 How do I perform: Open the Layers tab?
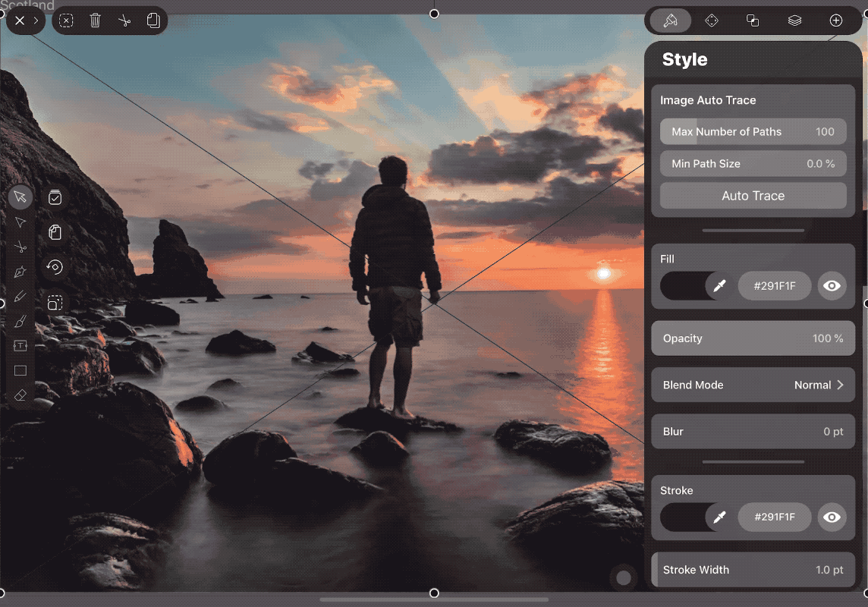(794, 20)
